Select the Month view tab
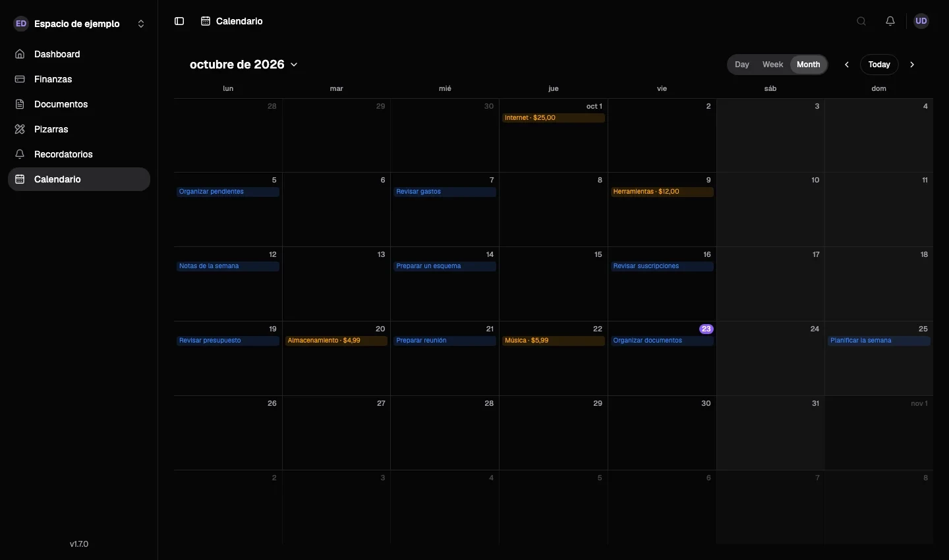 pyautogui.click(x=809, y=65)
